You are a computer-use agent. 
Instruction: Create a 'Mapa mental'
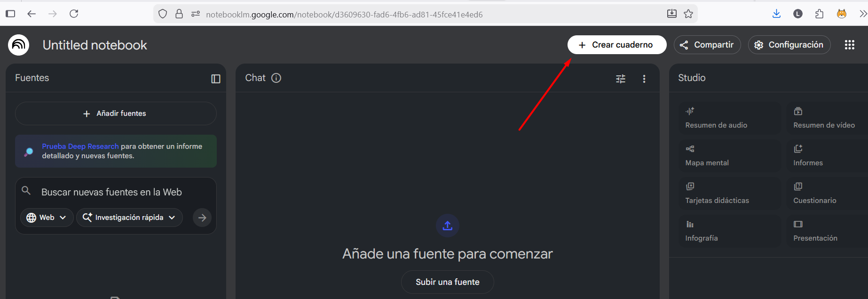[x=730, y=155]
